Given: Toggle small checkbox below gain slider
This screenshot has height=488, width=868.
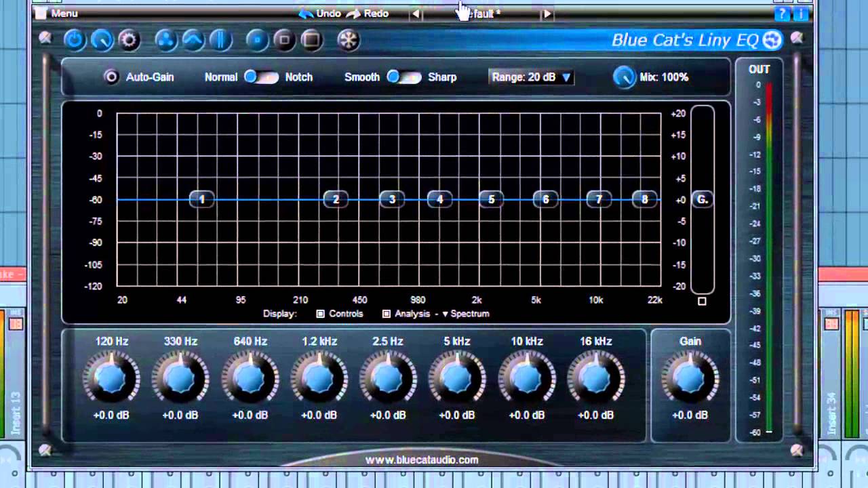Looking at the screenshot, I should click(702, 301).
